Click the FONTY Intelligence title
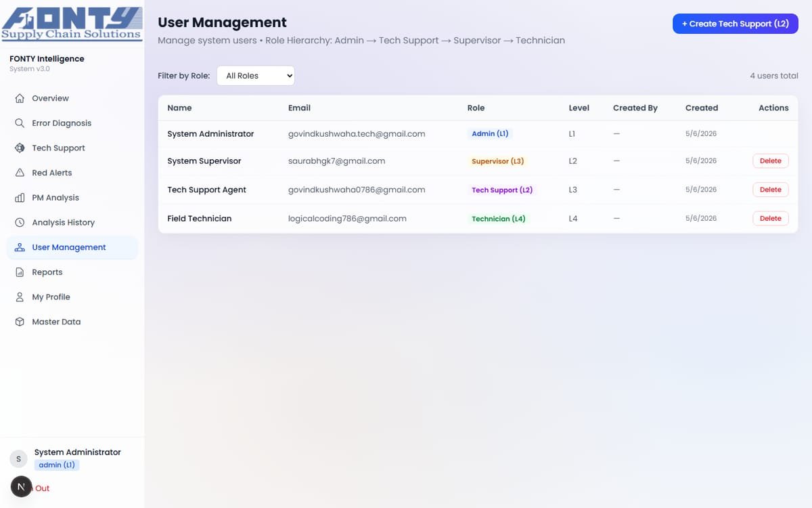The height and width of the screenshot is (508, 812). coord(47,59)
